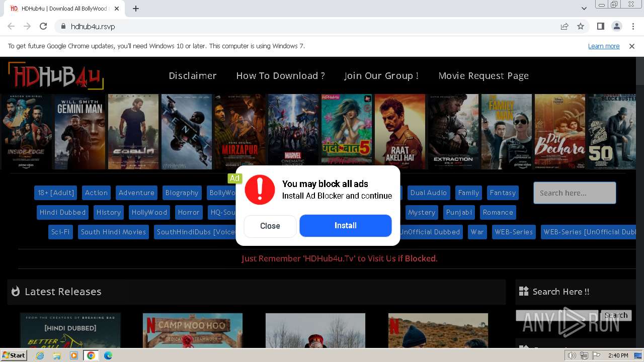Open the Dual Audio category tag

click(428, 193)
